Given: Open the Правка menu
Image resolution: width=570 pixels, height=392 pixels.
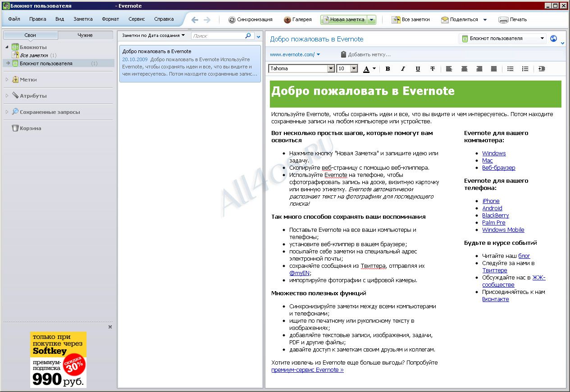Looking at the screenshot, I should (x=38, y=19).
